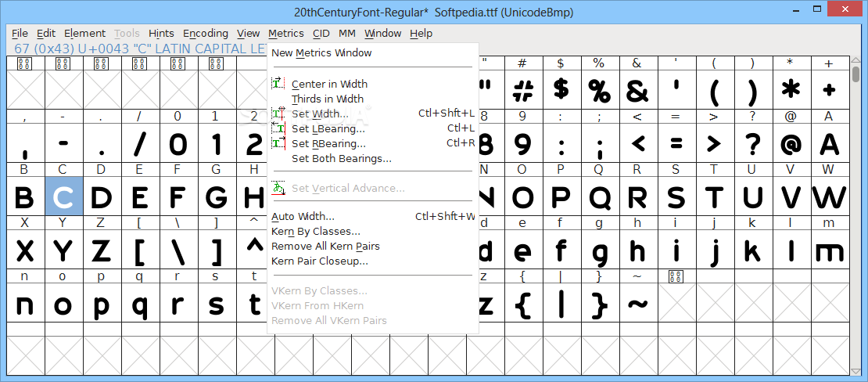Open the File menu
This screenshot has height=382, width=868.
coord(20,33)
